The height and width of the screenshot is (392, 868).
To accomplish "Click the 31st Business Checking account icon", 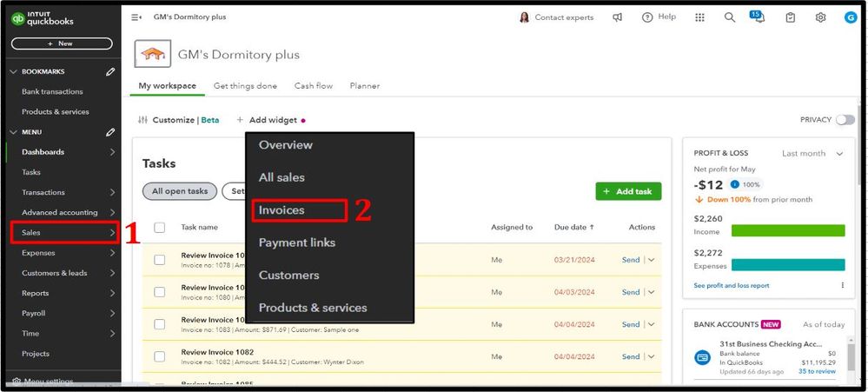I will 703,357.
